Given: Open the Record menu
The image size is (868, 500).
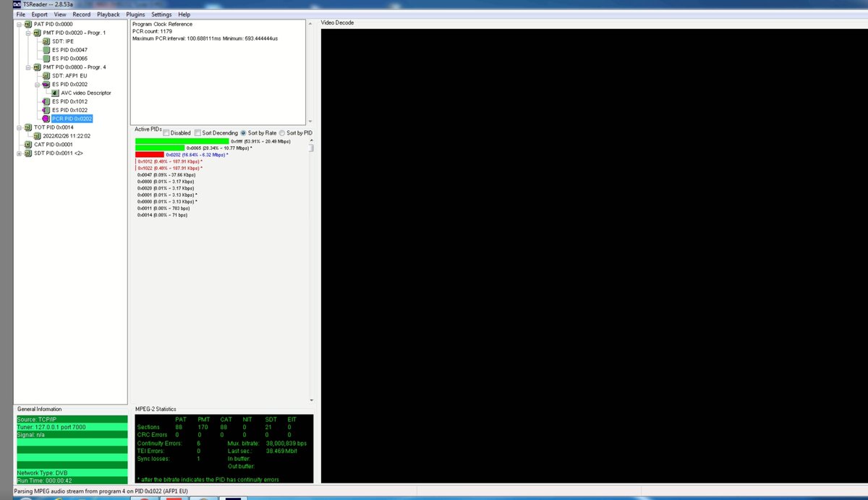Looking at the screenshot, I should (x=82, y=14).
